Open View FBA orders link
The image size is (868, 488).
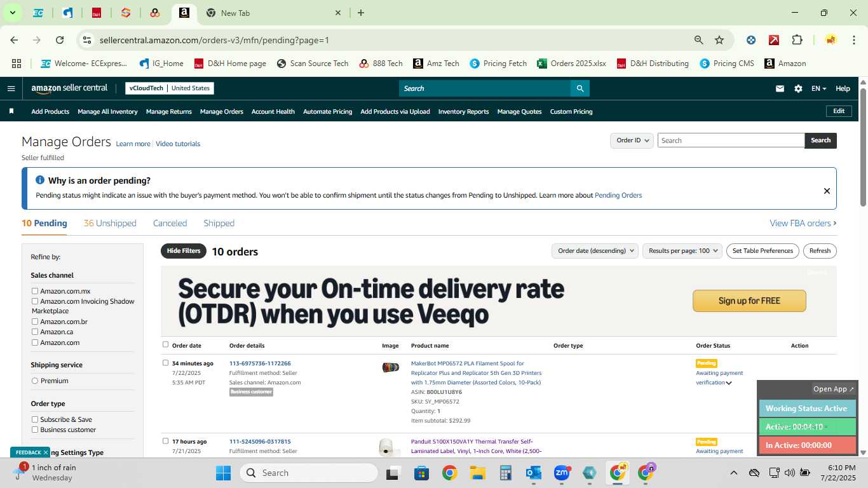pos(803,223)
